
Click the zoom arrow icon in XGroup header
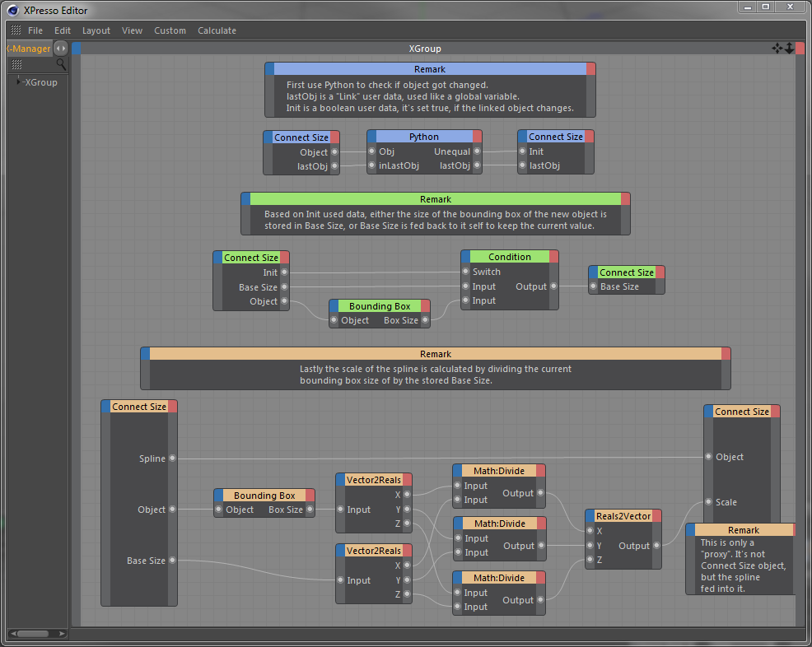point(790,49)
